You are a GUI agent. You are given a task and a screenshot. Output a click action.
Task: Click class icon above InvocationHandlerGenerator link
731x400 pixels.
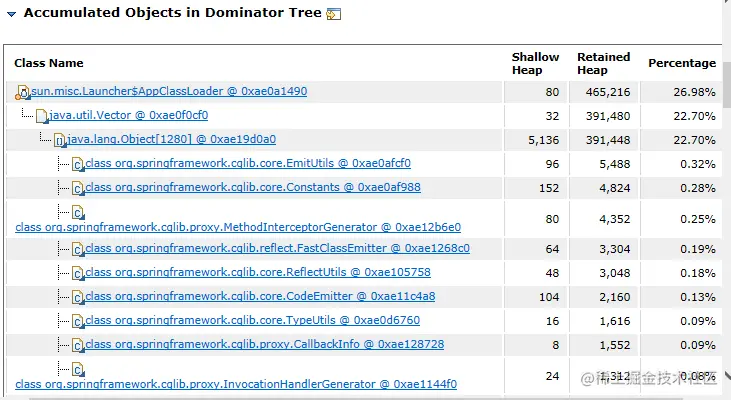[78, 370]
